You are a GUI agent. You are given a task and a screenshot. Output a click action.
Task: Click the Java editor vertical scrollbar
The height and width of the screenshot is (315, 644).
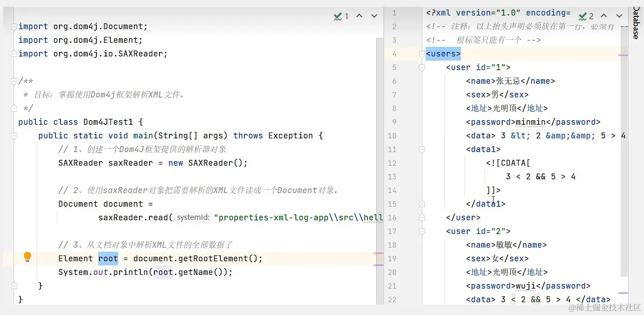(x=380, y=171)
